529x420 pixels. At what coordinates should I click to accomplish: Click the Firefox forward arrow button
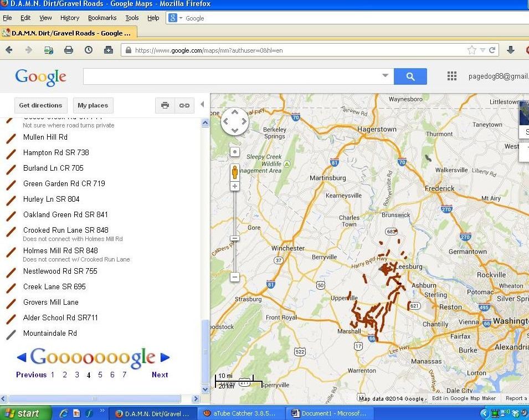point(29,50)
